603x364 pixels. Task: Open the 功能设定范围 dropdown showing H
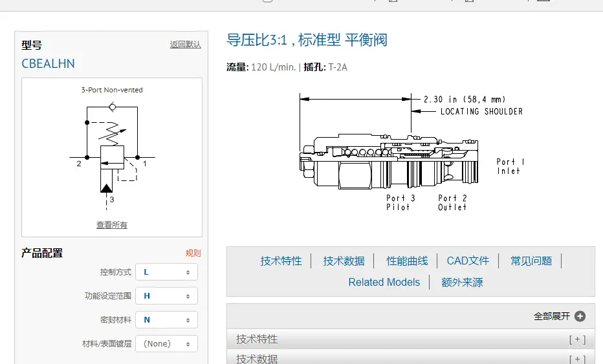pyautogui.click(x=166, y=296)
